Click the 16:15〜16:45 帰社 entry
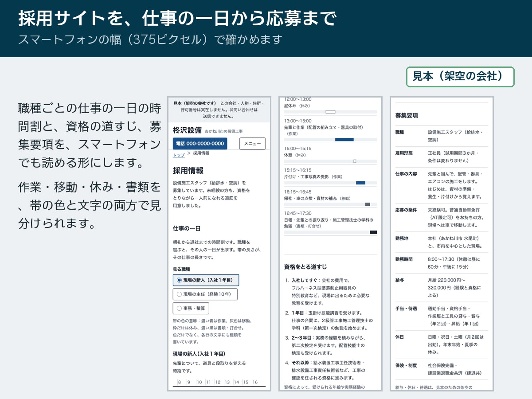The height and width of the screenshot is (399, 532). (x=330, y=198)
